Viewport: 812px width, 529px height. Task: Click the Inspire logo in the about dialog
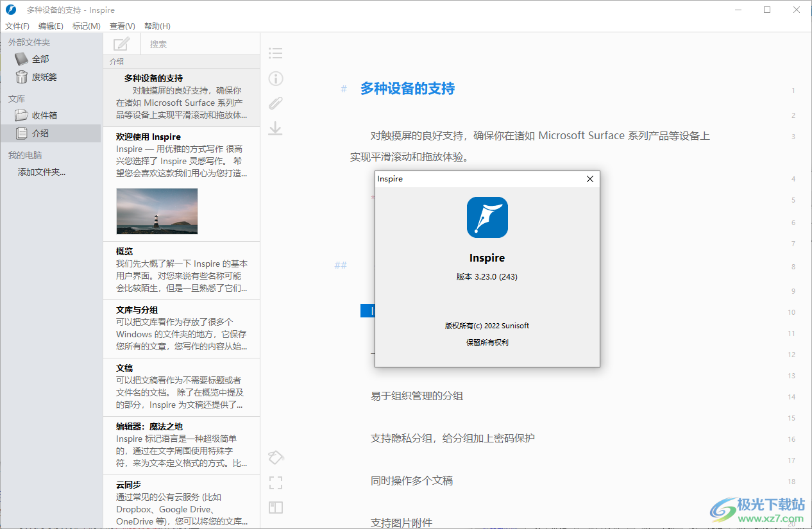click(x=487, y=217)
